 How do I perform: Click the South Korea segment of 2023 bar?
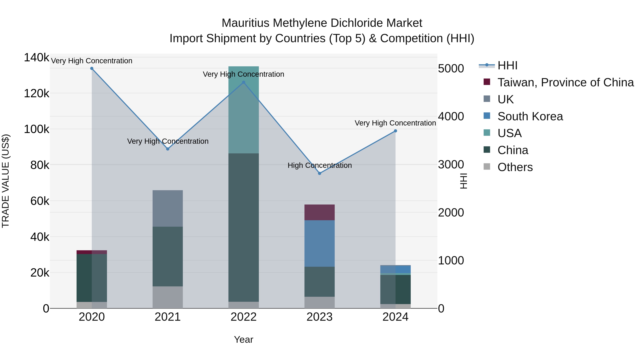coord(319,244)
